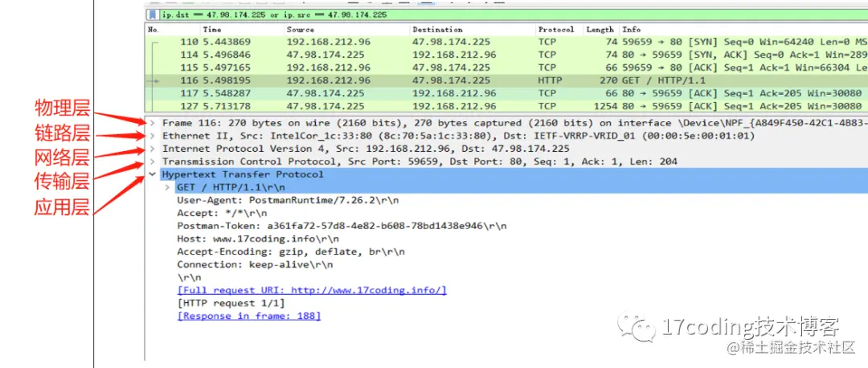Select Ethernet II Src IntelCor row
The width and height of the screenshot is (868, 368).
point(458,136)
